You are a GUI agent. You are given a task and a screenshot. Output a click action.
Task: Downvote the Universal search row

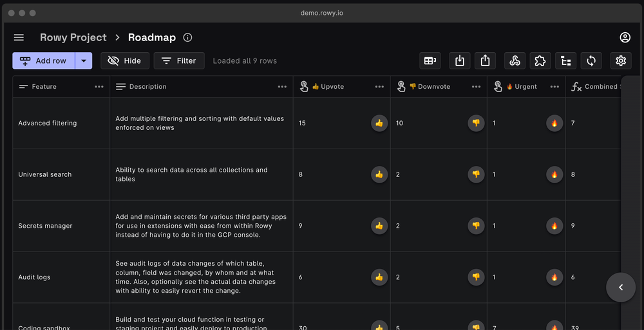tap(476, 174)
